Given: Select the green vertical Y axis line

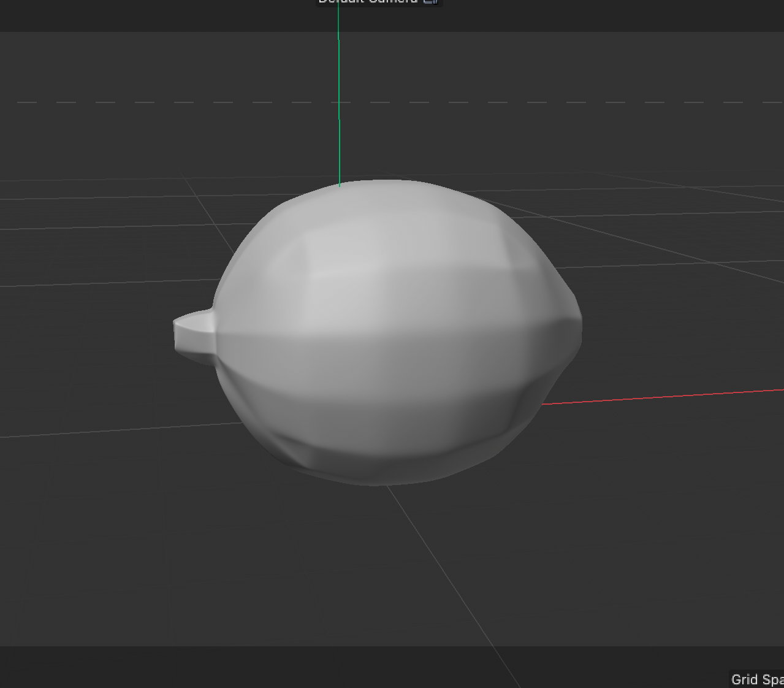Looking at the screenshot, I should 338,92.
